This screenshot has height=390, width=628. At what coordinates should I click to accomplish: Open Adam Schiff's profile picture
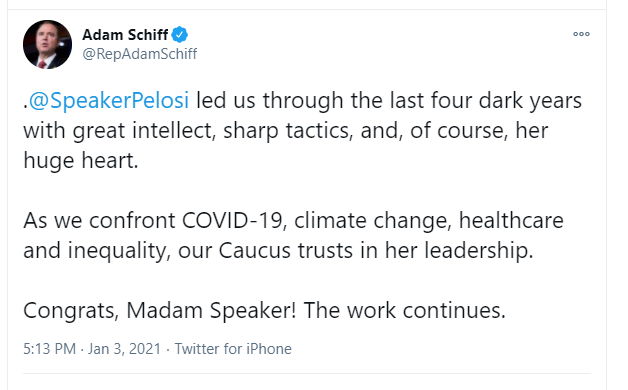(48, 44)
